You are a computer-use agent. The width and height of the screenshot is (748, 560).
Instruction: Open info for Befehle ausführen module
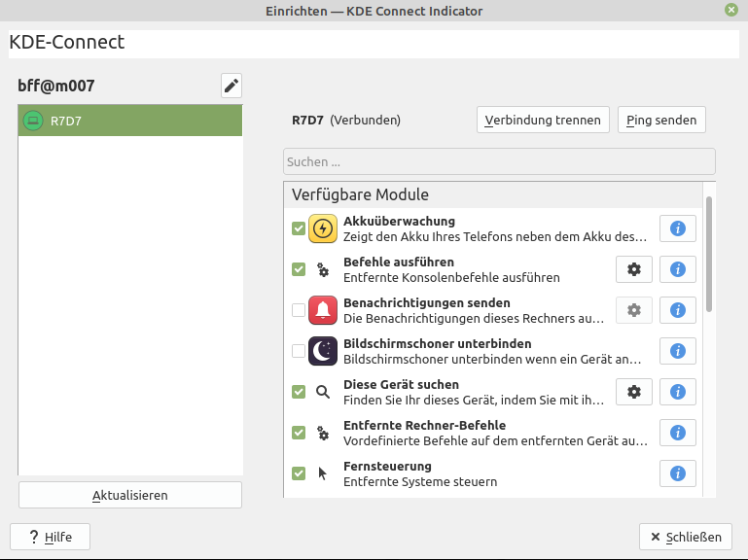pos(677,269)
